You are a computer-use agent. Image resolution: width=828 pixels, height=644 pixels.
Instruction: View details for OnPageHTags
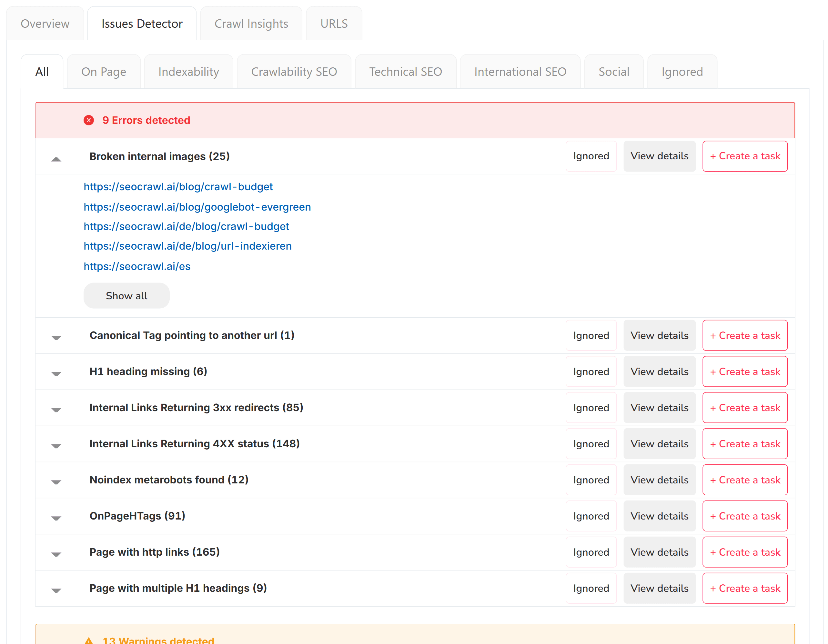tap(659, 516)
